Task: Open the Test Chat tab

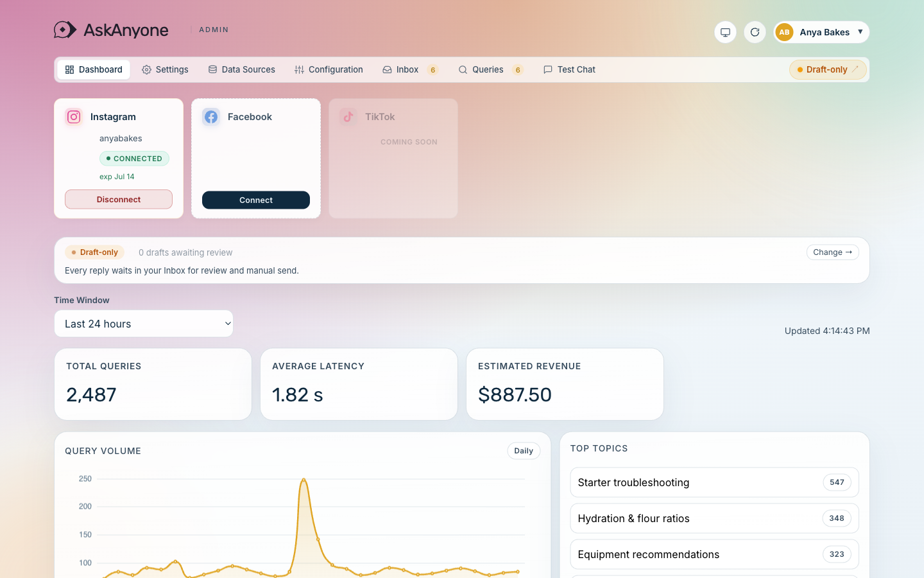Action: [569, 69]
